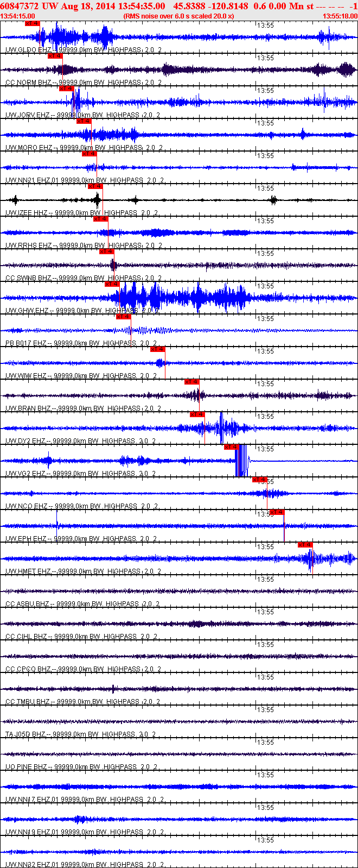This screenshot has width=358, height=868.
Task: Select the UW.MORO EHZ trace label
Action: pyautogui.click(x=84, y=148)
